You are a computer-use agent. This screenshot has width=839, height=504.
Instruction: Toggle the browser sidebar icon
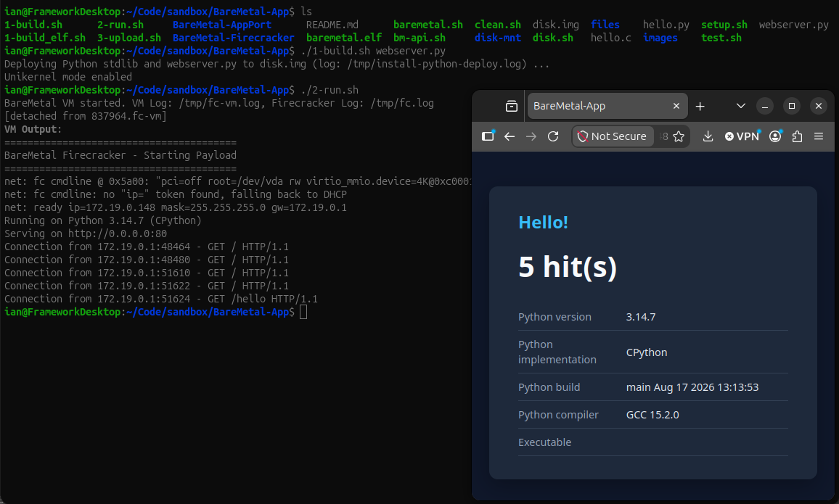coord(488,136)
